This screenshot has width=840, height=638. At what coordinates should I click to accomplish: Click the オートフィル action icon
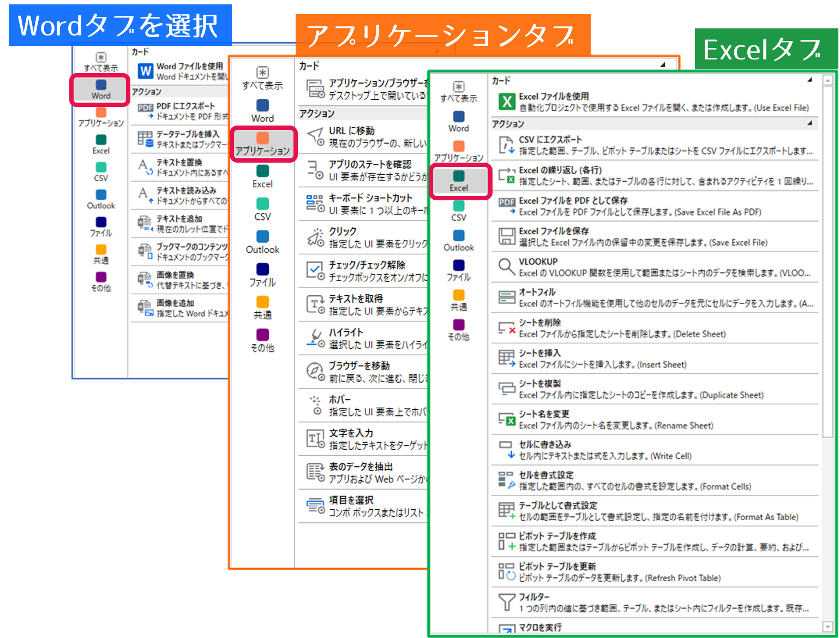coord(507,297)
